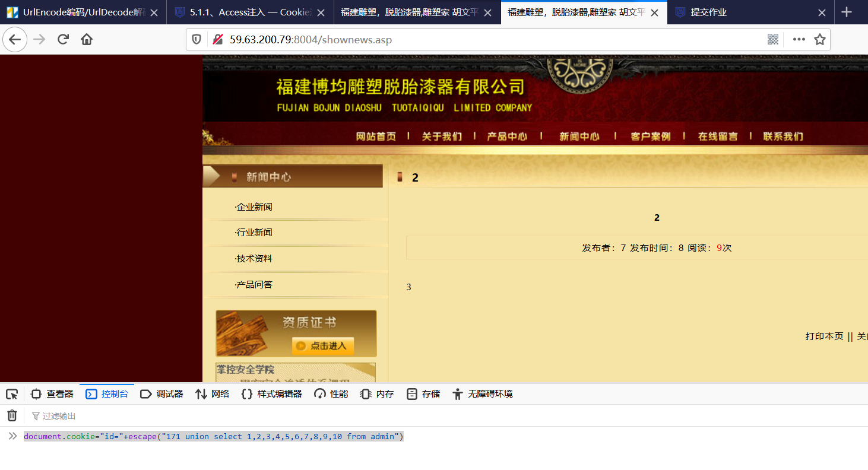Select 企业新闻 in the sidebar
The height and width of the screenshot is (470, 868).
click(254, 207)
